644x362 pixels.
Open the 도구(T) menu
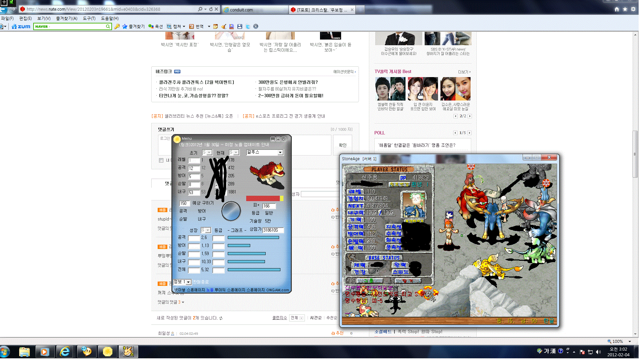pyautogui.click(x=89, y=18)
